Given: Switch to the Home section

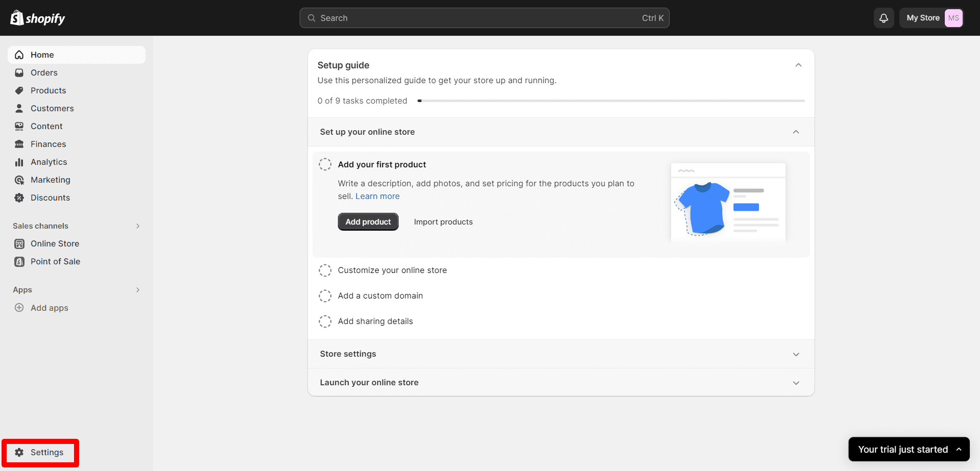Looking at the screenshot, I should [x=42, y=55].
